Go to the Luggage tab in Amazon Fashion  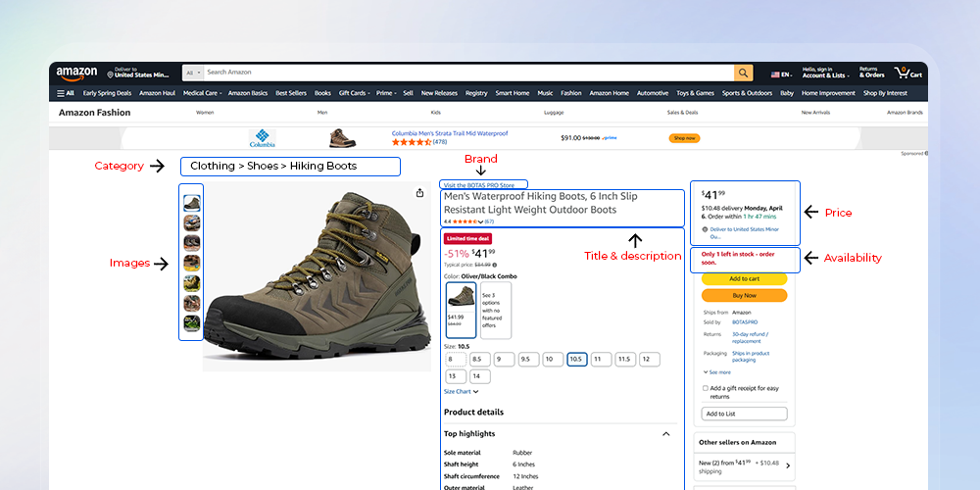(x=554, y=113)
